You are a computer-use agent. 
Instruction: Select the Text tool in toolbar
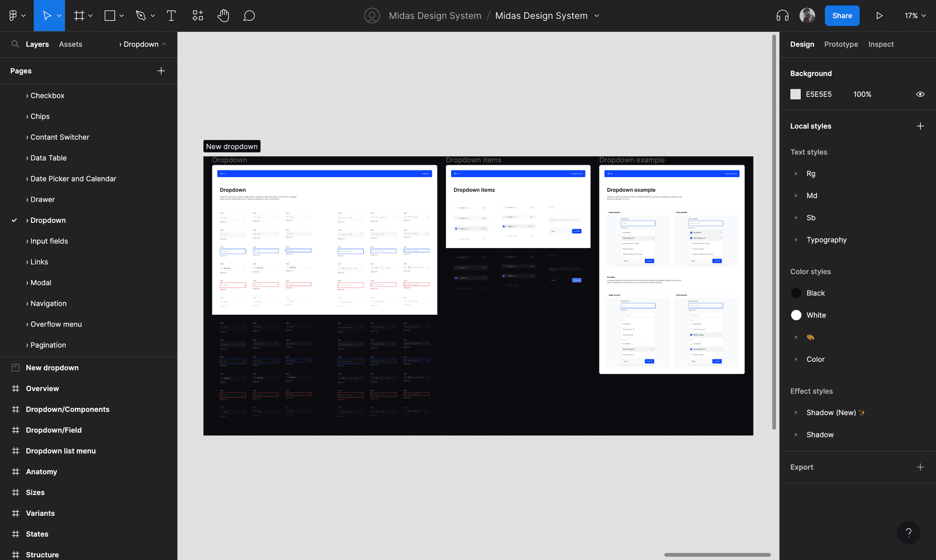click(171, 16)
